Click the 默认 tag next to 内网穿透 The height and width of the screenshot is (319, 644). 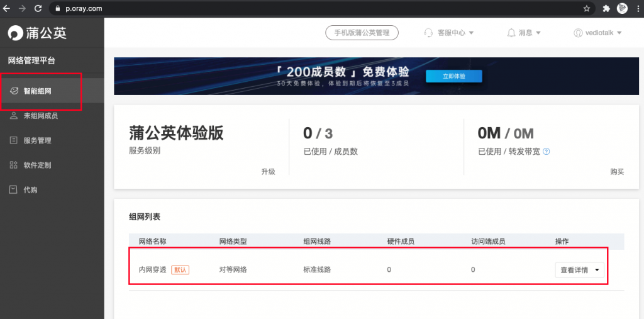click(x=180, y=270)
